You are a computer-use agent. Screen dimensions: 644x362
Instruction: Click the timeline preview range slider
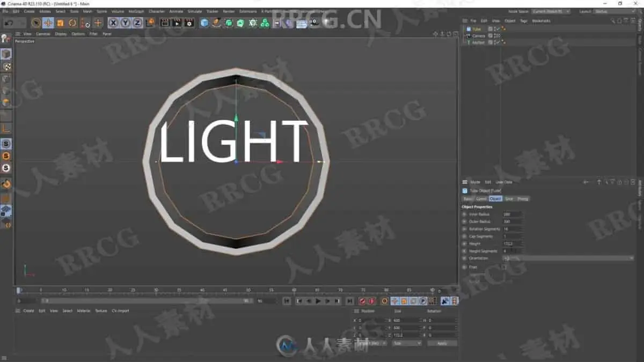(146, 301)
